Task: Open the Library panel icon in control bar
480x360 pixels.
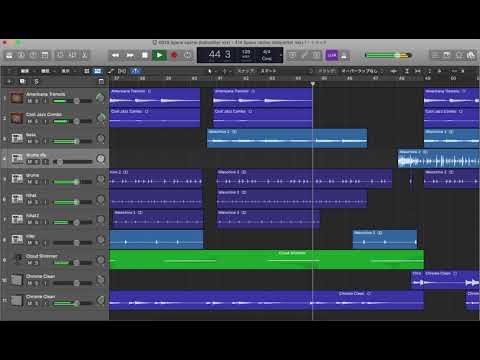Action: pos(9,55)
